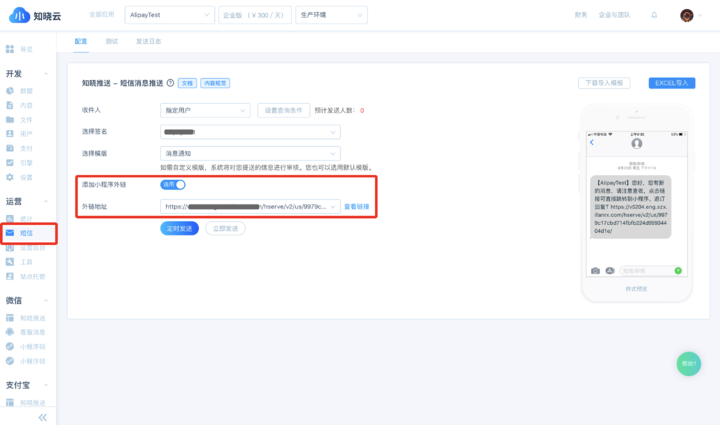Switch to the 发送日志 tab
720x425 pixels.
pos(148,41)
